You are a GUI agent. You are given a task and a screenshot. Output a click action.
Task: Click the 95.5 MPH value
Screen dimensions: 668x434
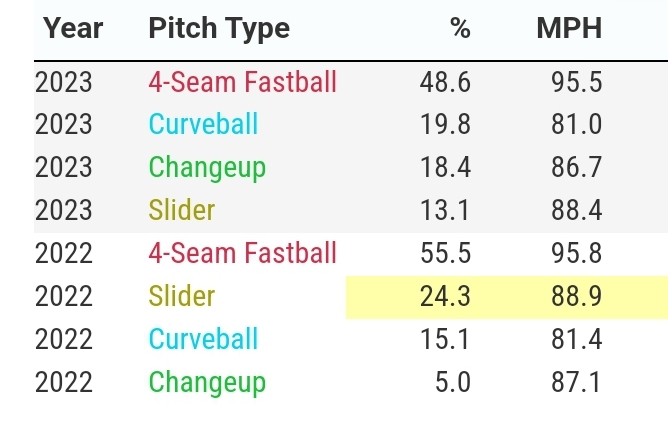576,81
